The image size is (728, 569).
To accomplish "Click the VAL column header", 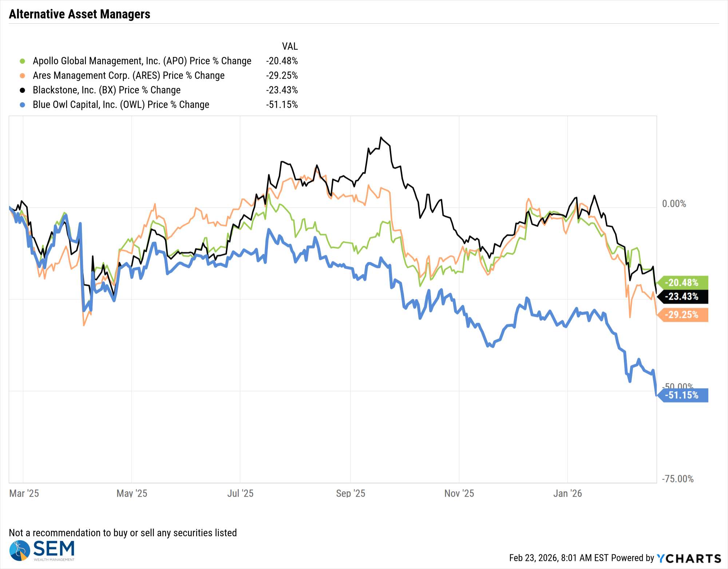I will tap(290, 47).
